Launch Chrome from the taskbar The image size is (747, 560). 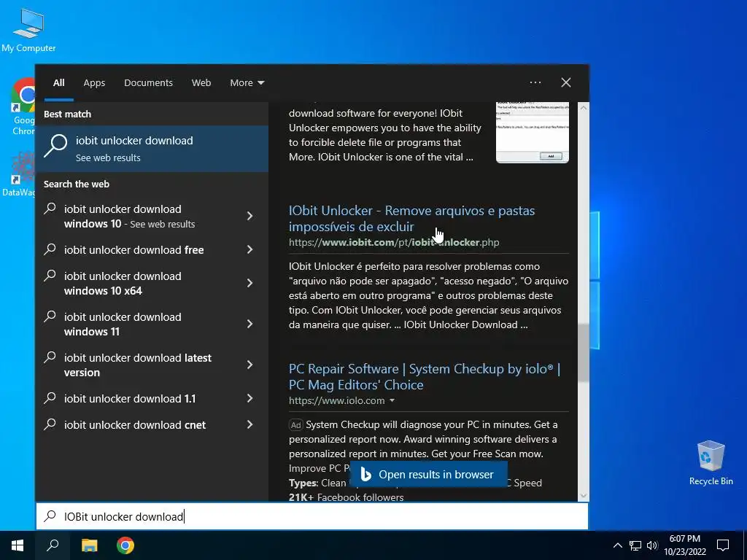(125, 545)
